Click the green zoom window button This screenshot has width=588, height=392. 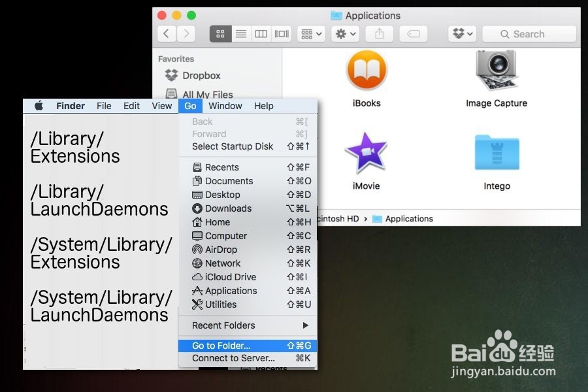coord(191,16)
